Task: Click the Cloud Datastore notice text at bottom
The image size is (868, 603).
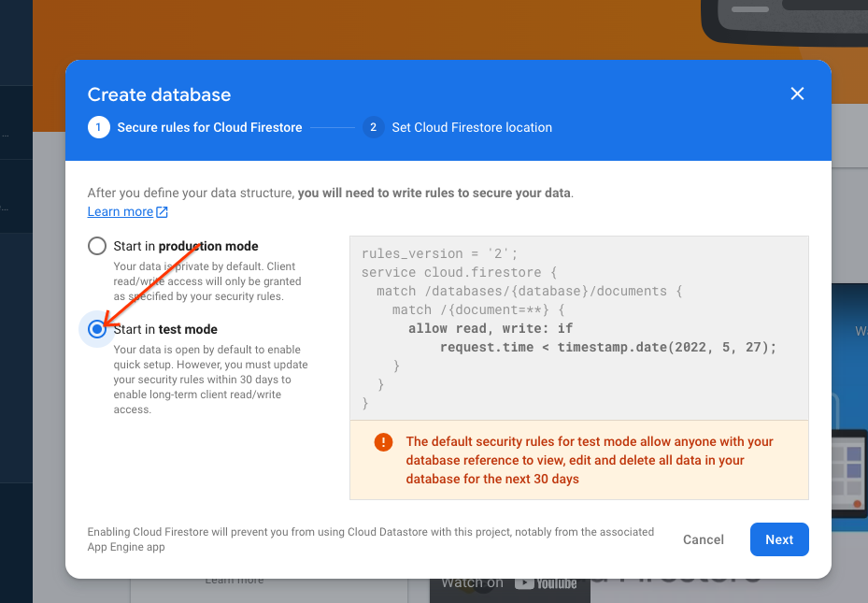Action: click(x=370, y=538)
